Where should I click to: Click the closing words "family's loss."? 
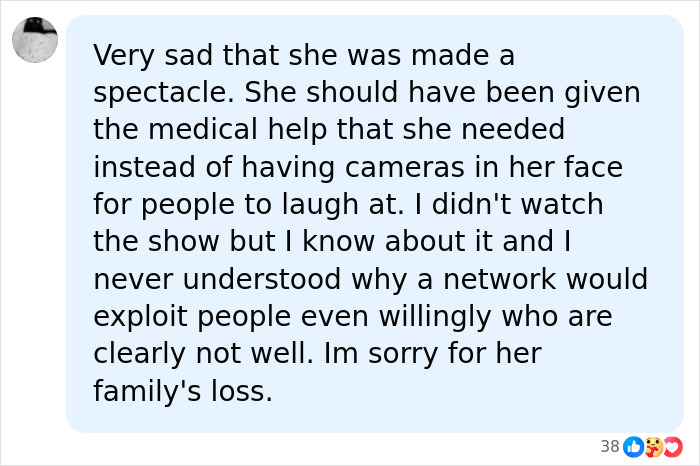[x=182, y=391]
